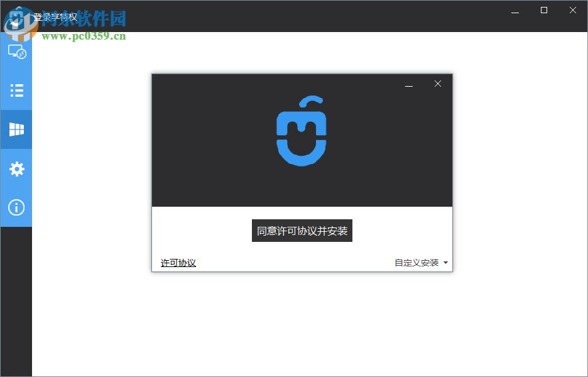
Task: Select the list view icon in the sidebar
Action: click(16, 90)
